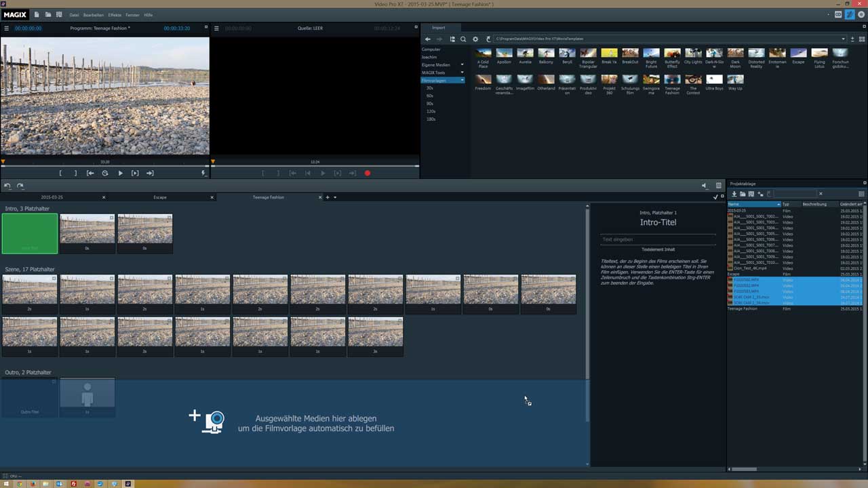The width and height of the screenshot is (868, 488).
Task: Open dropdown next to the new tab plus
Action: pyautogui.click(x=334, y=197)
